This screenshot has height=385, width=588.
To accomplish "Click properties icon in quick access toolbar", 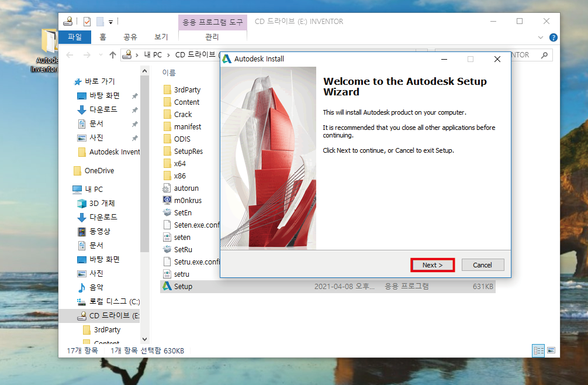I will 87,22.
